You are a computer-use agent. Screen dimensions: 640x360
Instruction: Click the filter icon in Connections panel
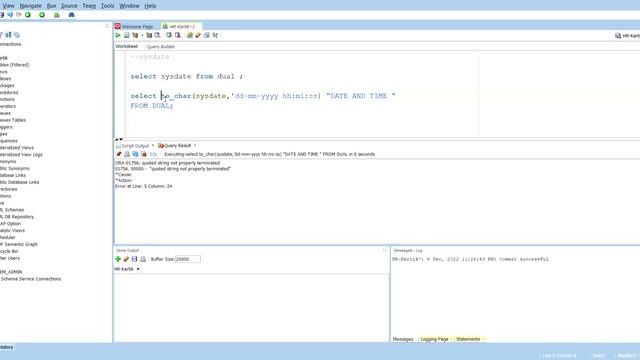point(1,36)
